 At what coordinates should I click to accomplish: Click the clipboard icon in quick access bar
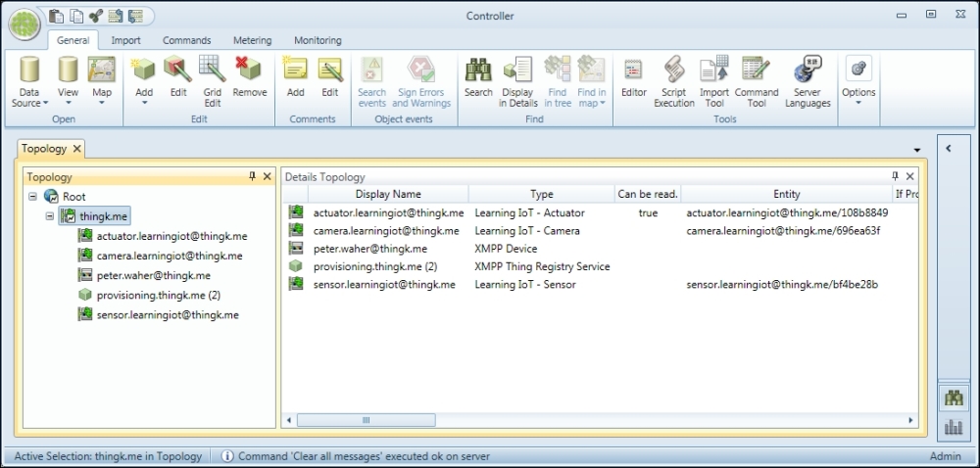[x=56, y=17]
